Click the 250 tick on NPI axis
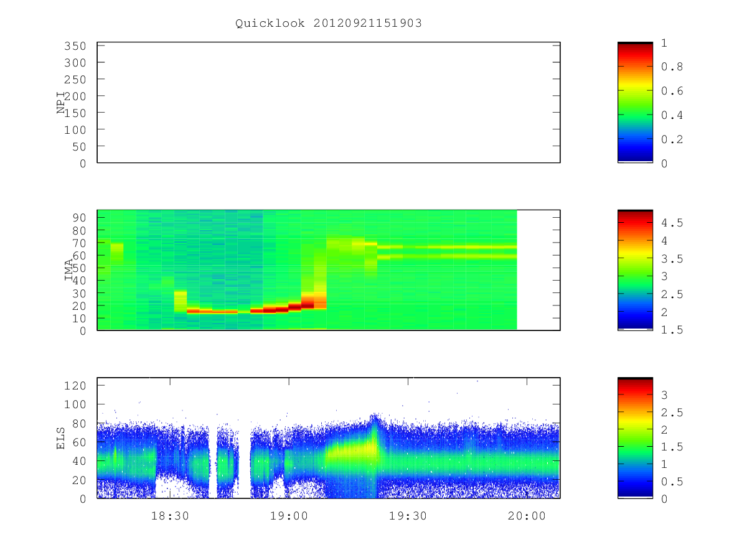This screenshot has width=747, height=560. pos(75,80)
